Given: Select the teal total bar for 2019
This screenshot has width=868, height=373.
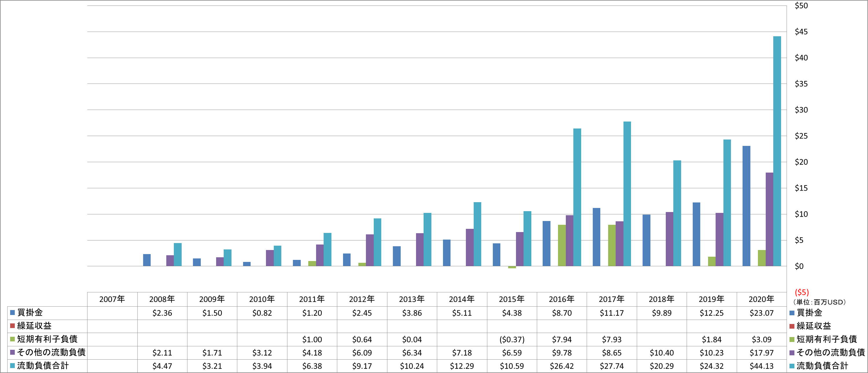Looking at the screenshot, I should pos(727,203).
